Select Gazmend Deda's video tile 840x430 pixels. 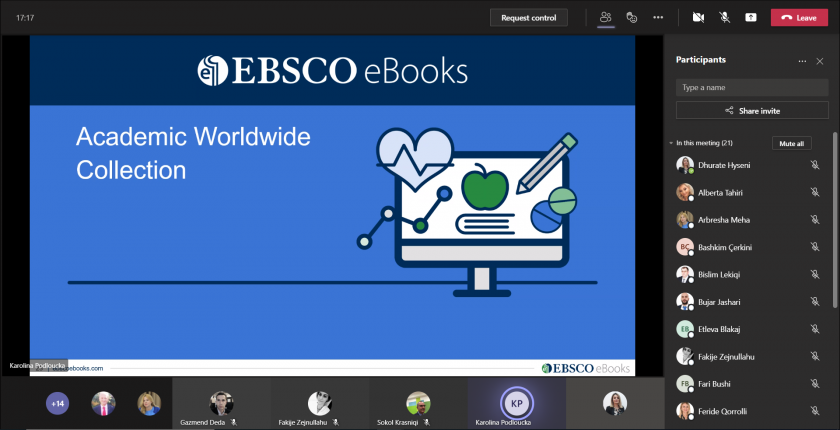pyautogui.click(x=221, y=404)
